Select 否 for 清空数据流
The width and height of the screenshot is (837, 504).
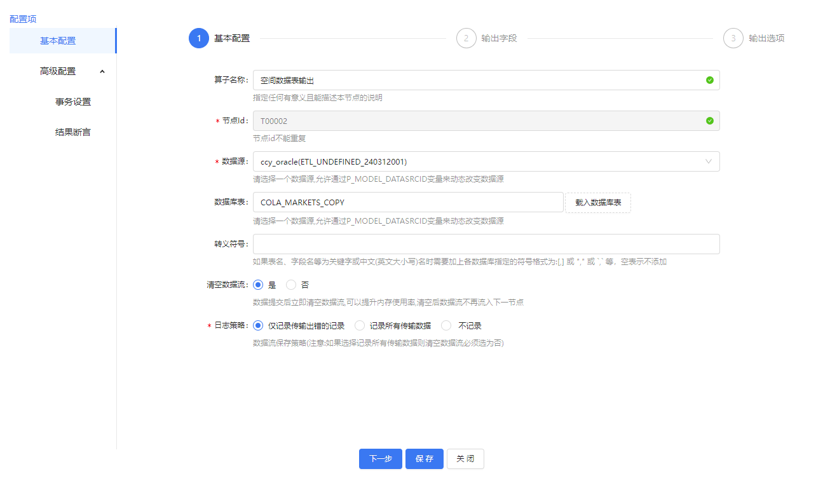pos(291,285)
